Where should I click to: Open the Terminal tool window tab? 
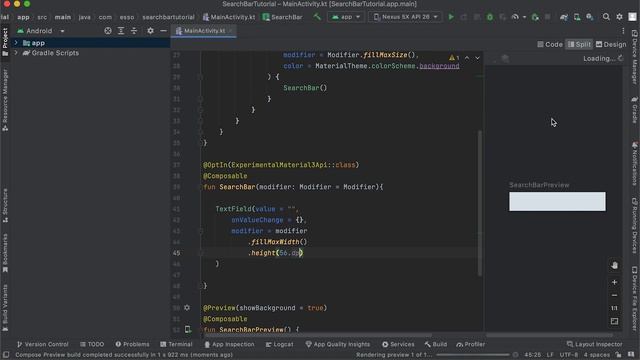(176, 344)
